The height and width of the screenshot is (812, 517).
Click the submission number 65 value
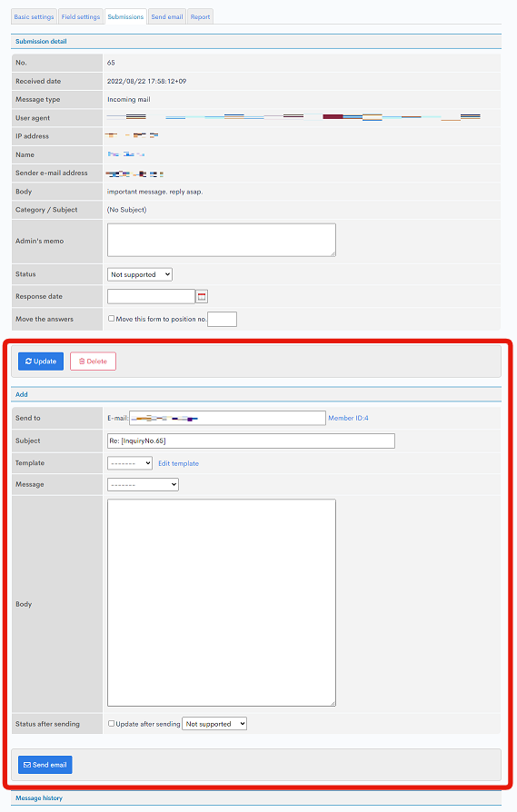tap(111, 63)
